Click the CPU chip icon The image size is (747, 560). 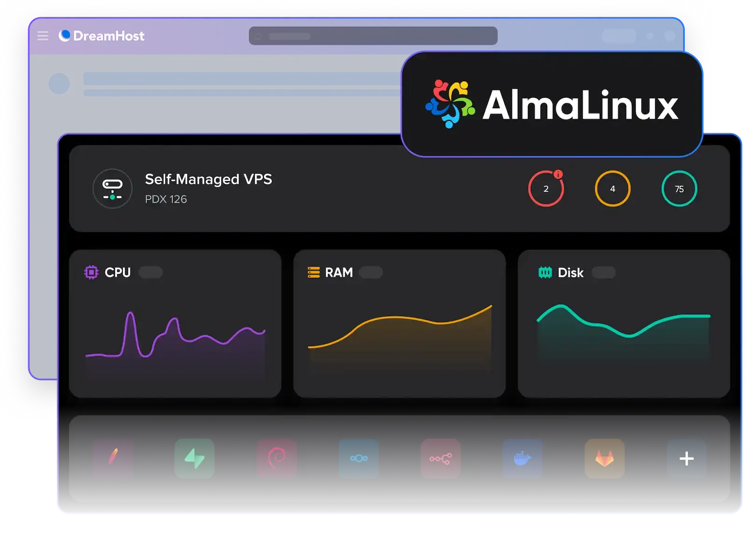tap(92, 272)
